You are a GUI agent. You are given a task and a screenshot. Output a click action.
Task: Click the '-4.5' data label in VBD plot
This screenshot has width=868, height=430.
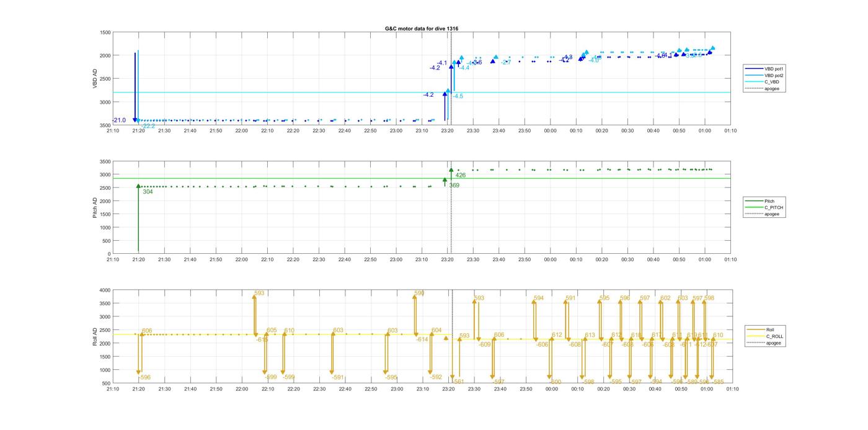click(458, 96)
